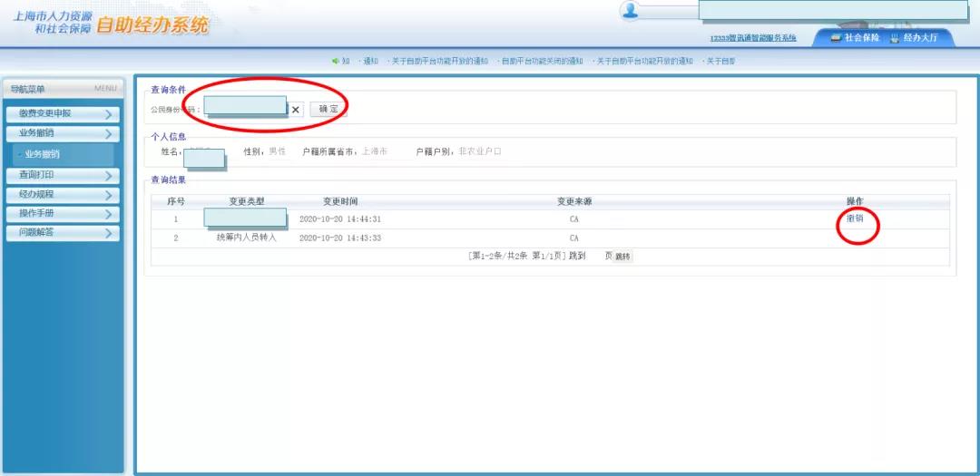This screenshot has height=476, width=980.
Task: Switch to the 经办大厅 tab
Action: click(x=919, y=38)
